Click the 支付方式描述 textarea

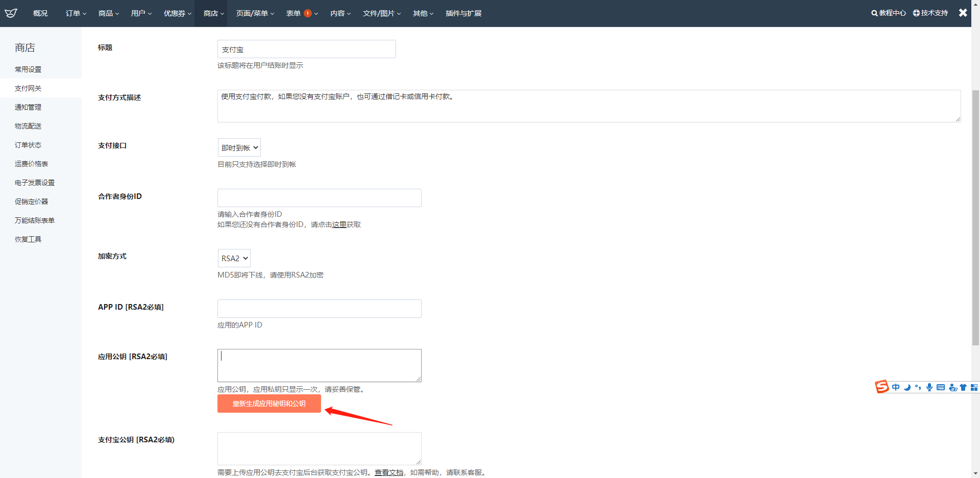coord(589,106)
